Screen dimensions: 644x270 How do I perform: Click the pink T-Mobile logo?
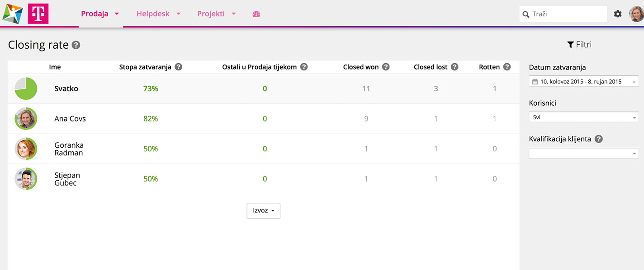click(x=38, y=14)
